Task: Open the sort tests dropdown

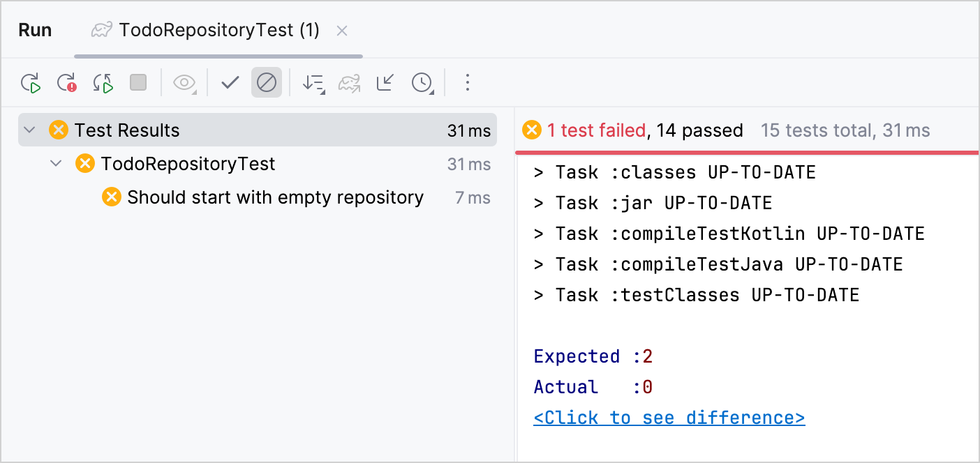Action: coord(313,83)
